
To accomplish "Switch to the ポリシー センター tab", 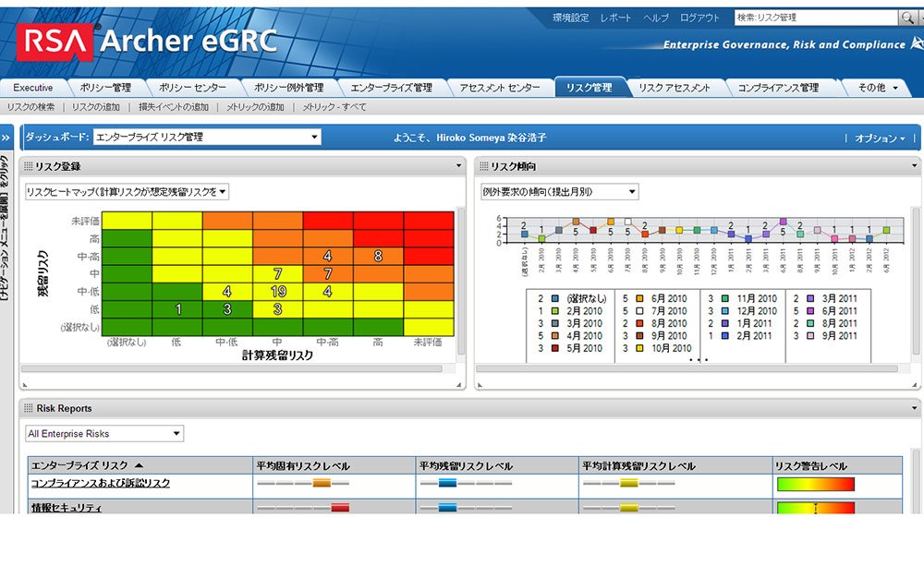I will (x=193, y=88).
